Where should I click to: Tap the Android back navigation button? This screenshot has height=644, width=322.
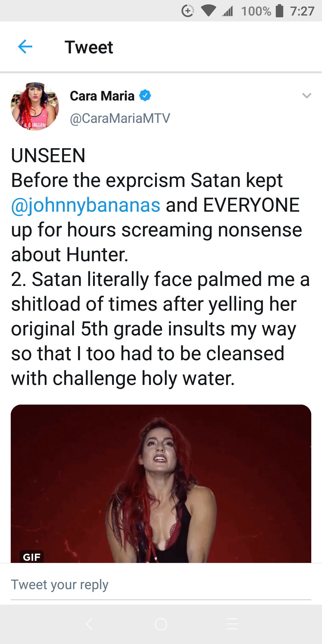tap(89, 624)
